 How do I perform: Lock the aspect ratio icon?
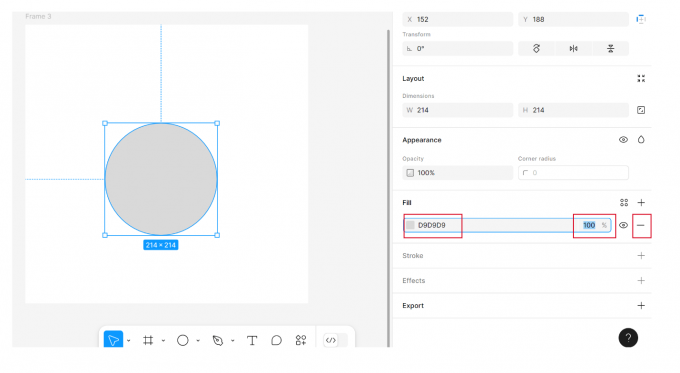point(641,110)
